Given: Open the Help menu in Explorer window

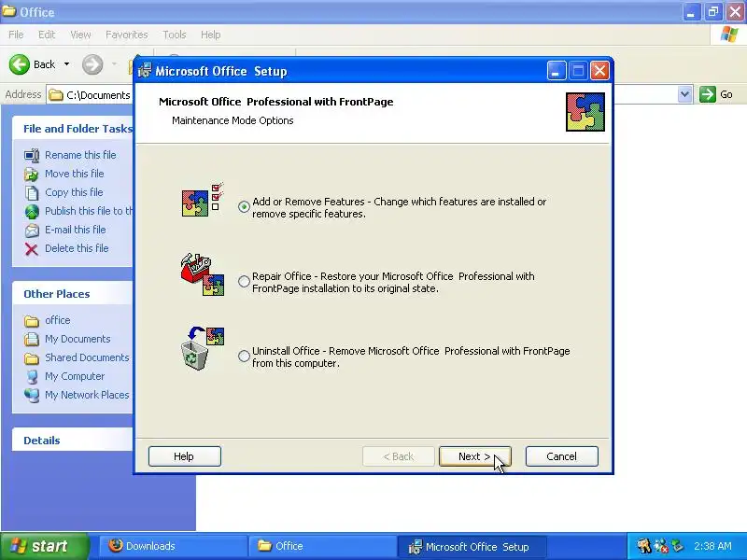Looking at the screenshot, I should (211, 35).
